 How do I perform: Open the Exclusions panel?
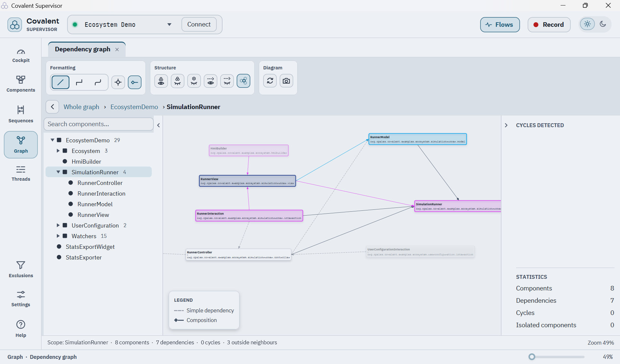click(21, 269)
